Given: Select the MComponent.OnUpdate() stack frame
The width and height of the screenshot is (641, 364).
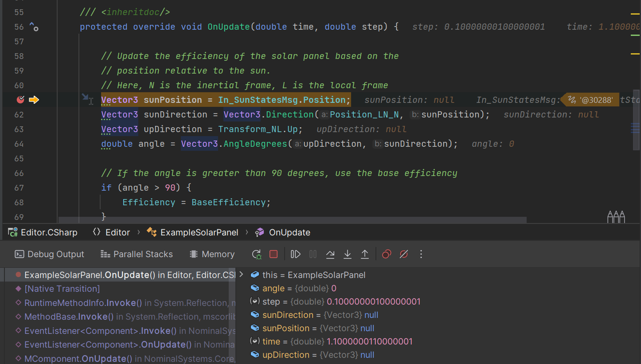Looking at the screenshot, I should click(120, 358).
